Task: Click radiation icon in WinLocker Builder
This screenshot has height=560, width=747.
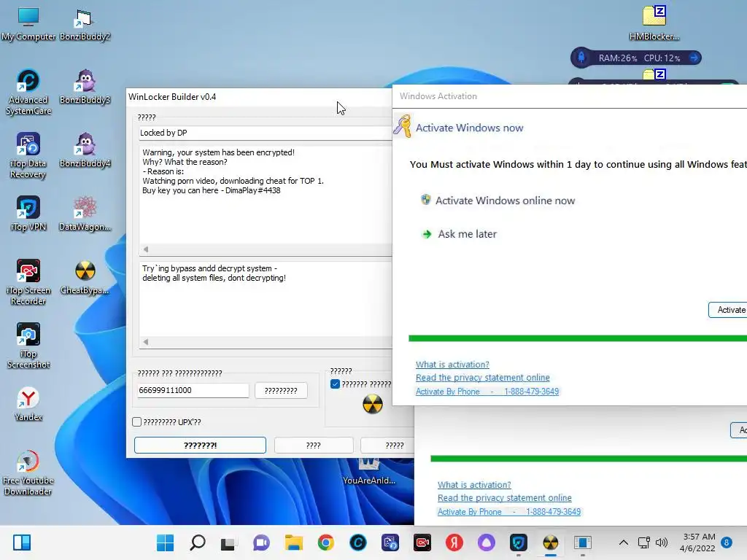Action: coord(373,404)
